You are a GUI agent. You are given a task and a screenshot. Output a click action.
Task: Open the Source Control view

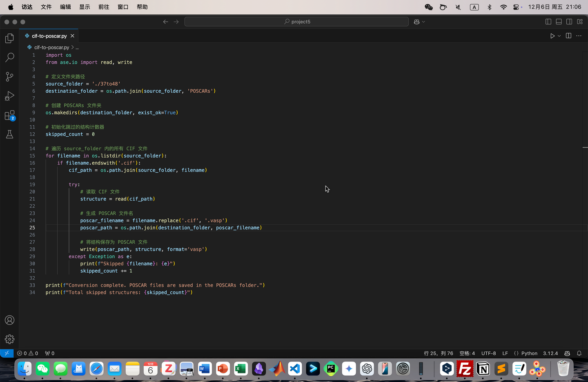tap(9, 77)
